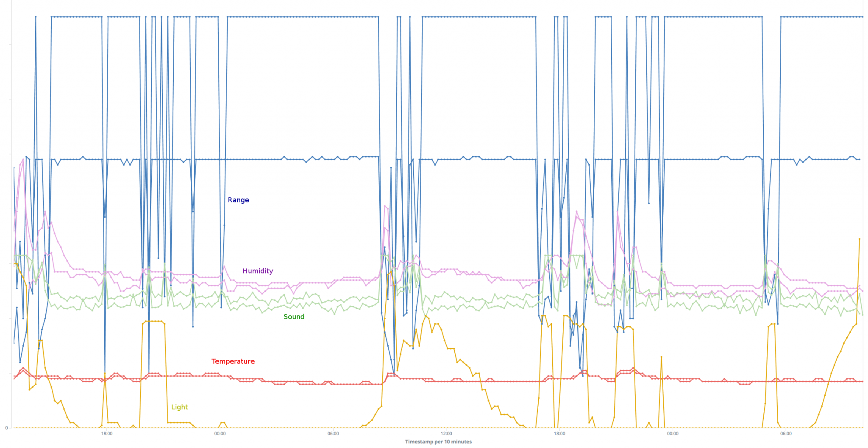Viewport: 868px width, 448px height.
Task: Click the Timestamp per 10 minutes axis label
Action: tap(438, 442)
